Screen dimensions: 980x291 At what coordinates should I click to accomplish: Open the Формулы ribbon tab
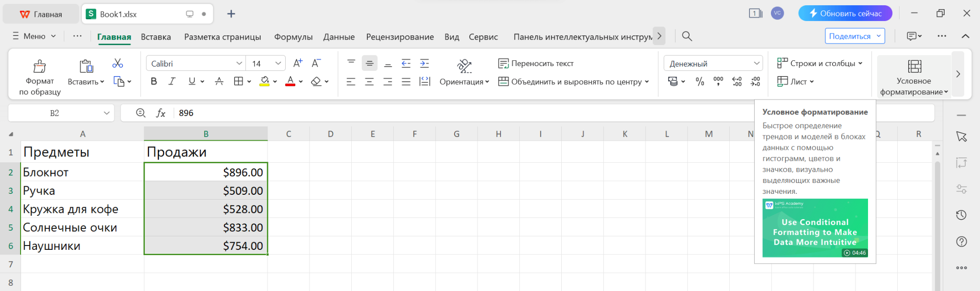[x=293, y=37]
